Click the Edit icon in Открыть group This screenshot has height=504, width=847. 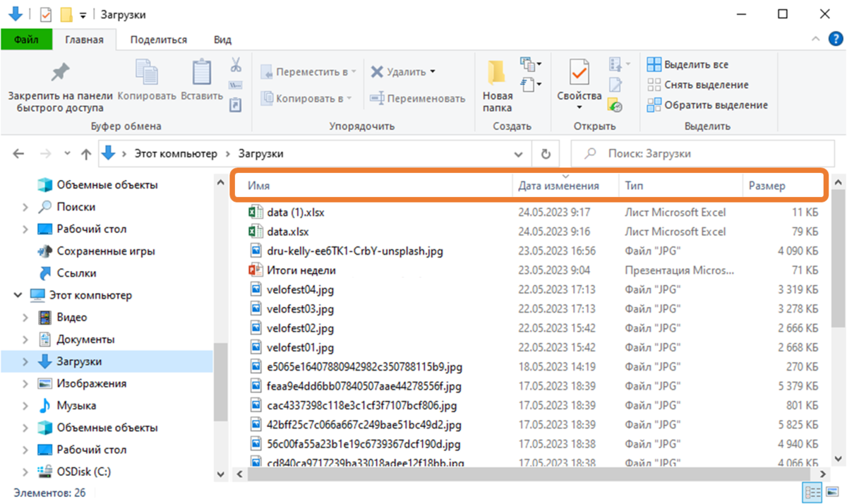[x=615, y=85]
